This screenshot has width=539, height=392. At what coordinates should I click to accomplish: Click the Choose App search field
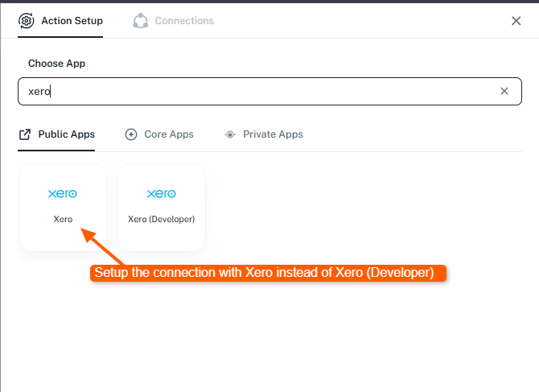coord(269,92)
